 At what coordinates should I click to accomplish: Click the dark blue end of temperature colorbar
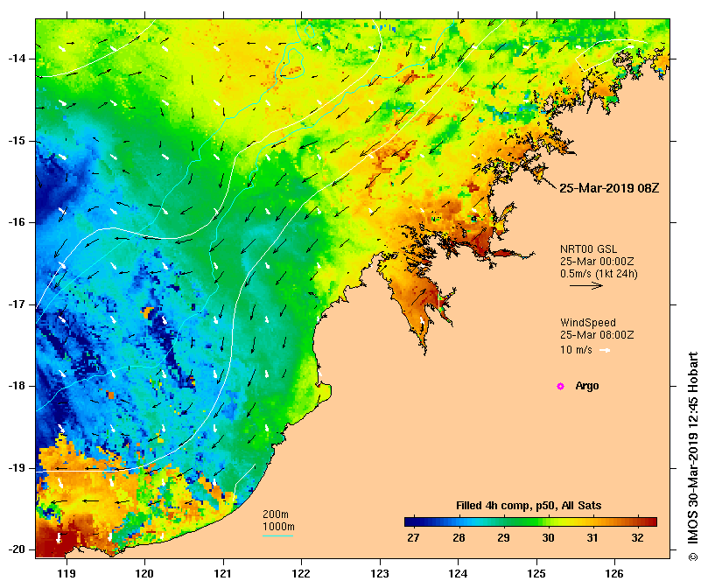pos(410,522)
